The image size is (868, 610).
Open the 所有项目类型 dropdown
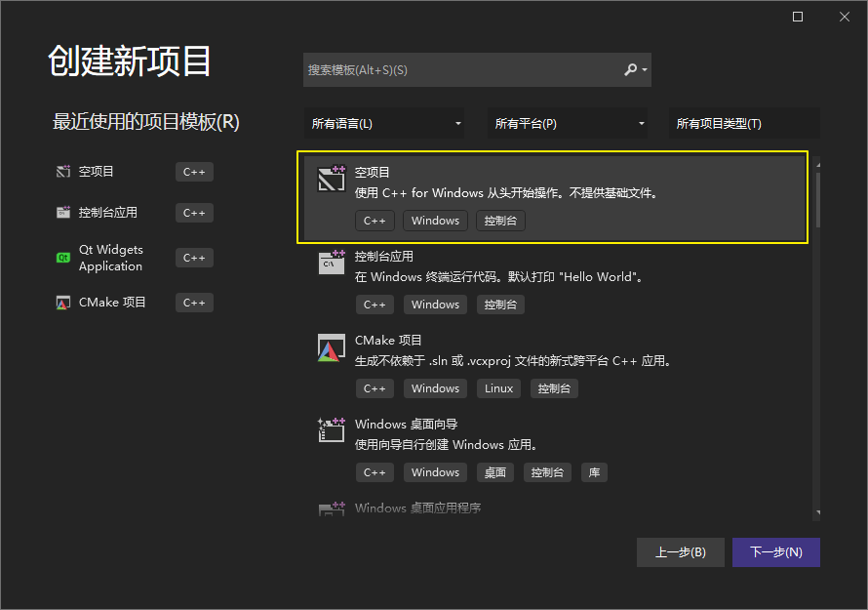click(x=741, y=123)
